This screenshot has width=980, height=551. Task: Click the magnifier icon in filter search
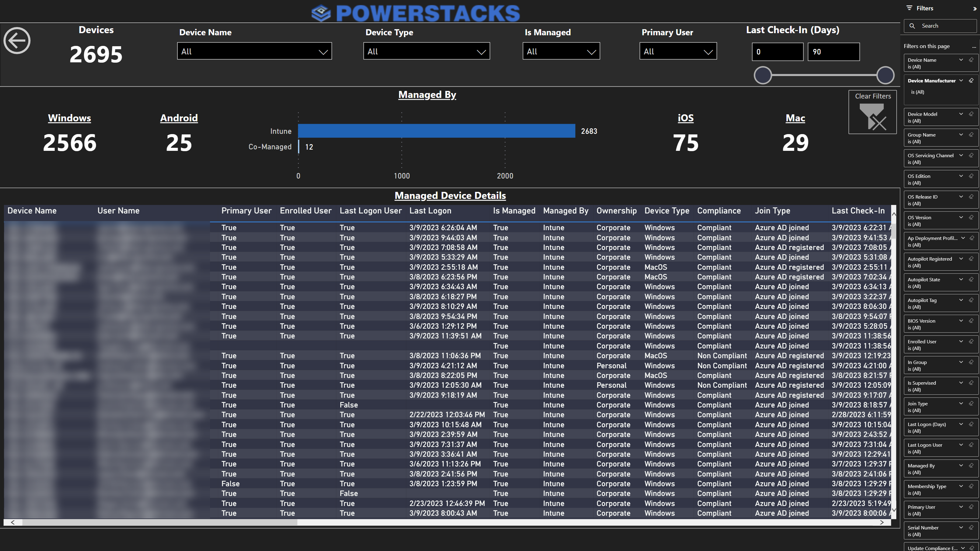coord(912,26)
